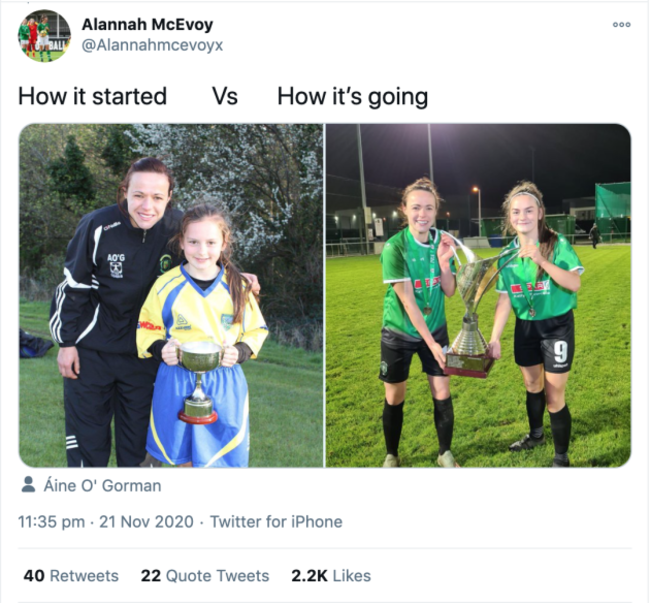650x603 pixels.
Task: Click the 'Vs' text in tweet
Action: point(225,97)
